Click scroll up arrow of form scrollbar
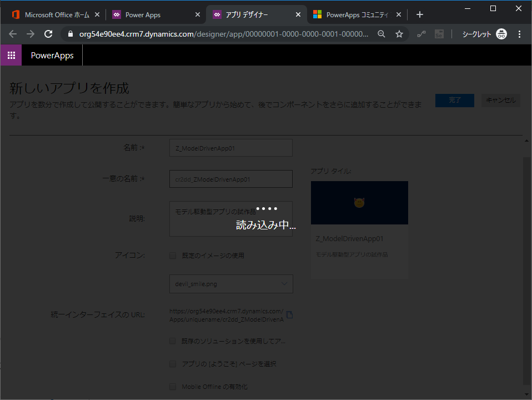Screen dimensions: 532x400 (526, 141)
